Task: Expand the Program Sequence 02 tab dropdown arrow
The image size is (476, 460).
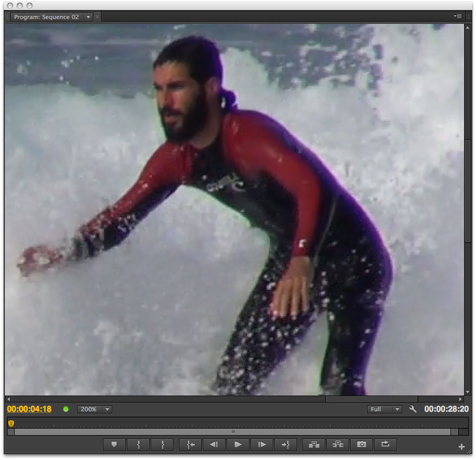Action: (x=88, y=17)
